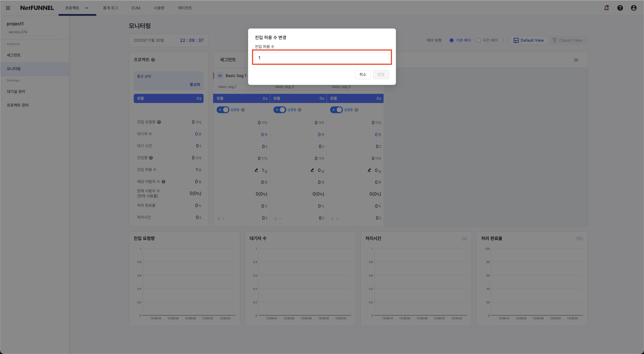Image resolution: width=644 pixels, height=354 pixels.
Task: Open the notifications bell
Action: click(606, 8)
